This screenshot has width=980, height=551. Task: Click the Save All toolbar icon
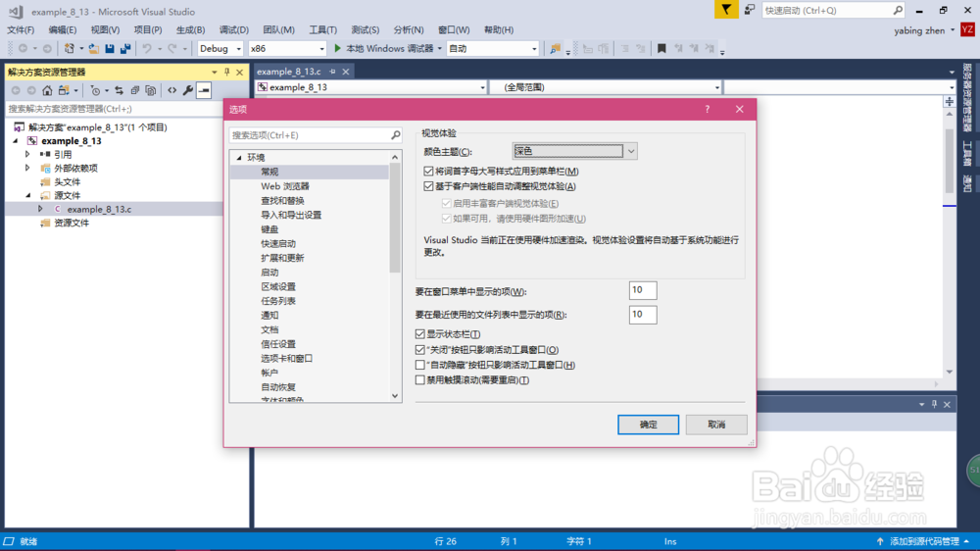tap(125, 48)
